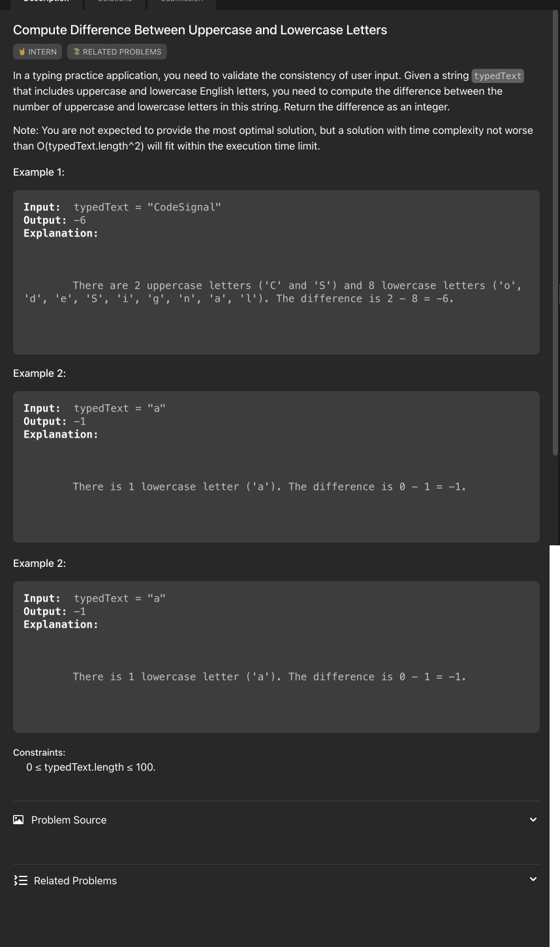Click the RELATED PROBLEMS badge button
Viewport: 560px width, 947px height.
[x=117, y=52]
